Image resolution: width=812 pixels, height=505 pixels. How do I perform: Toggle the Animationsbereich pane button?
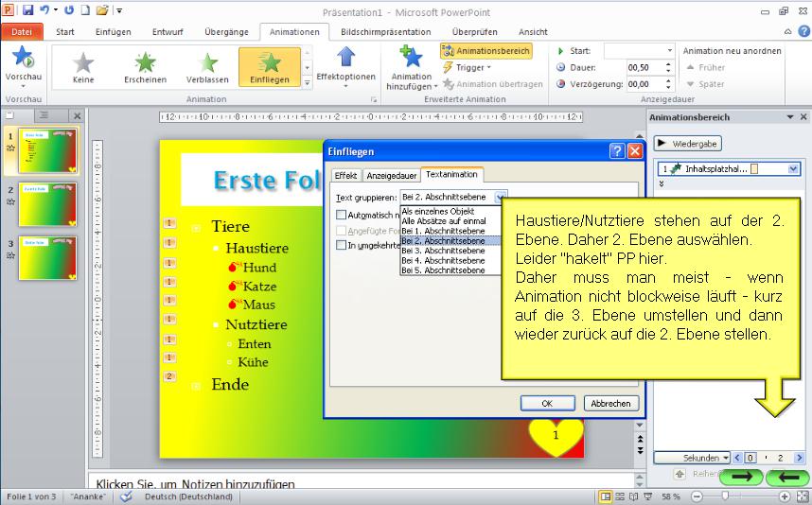tap(485, 51)
